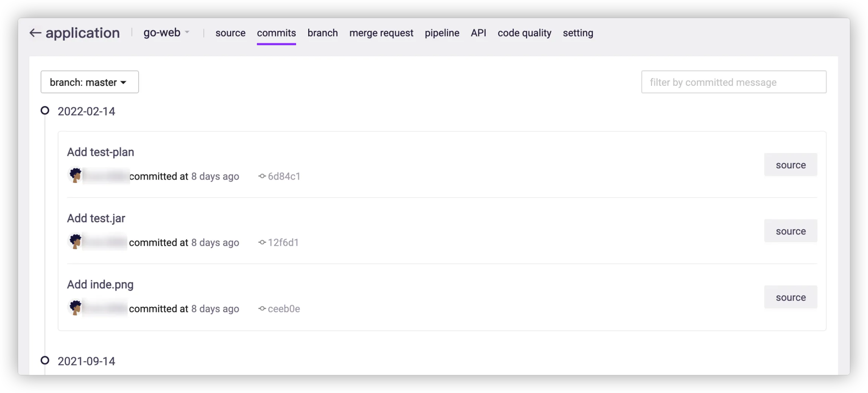868x393 pixels.
Task: Open the setting tab
Action: (578, 33)
